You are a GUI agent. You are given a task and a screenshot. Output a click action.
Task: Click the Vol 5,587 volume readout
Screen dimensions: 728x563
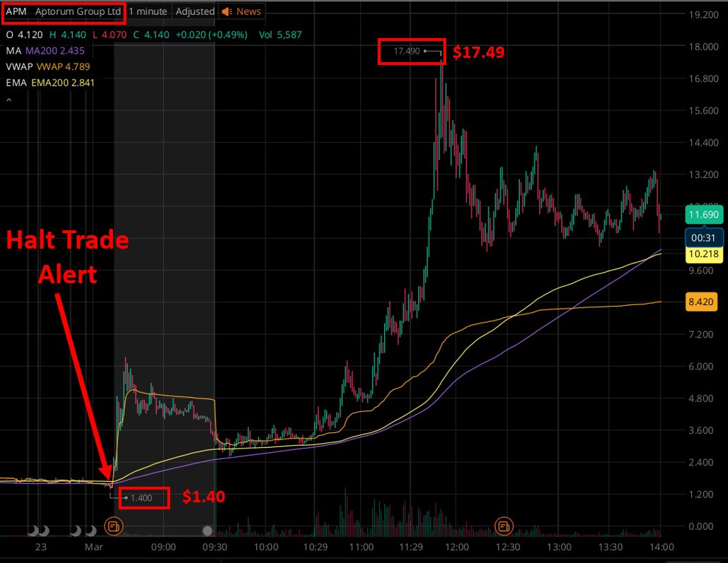(280, 35)
